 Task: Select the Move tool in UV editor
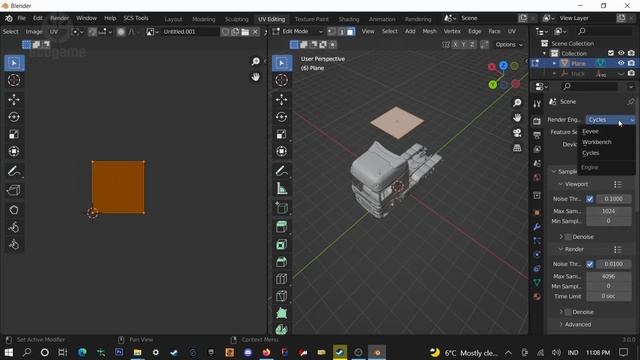pyautogui.click(x=14, y=100)
